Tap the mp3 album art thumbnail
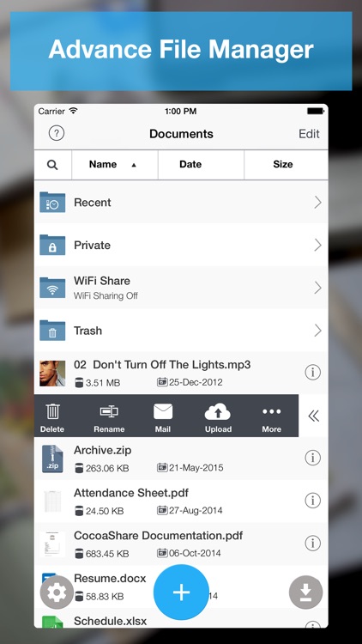 point(52,373)
